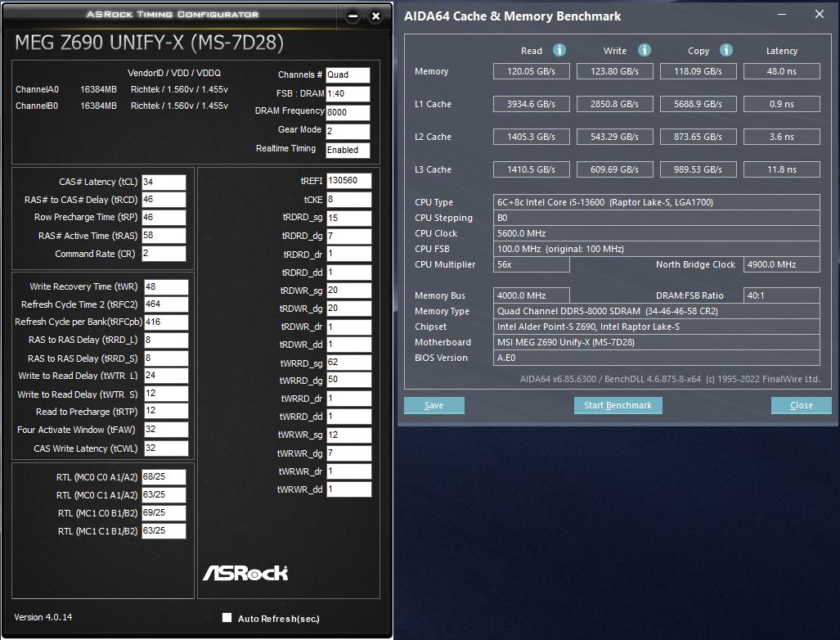
Task: Click the L3 Cache Latency result 11.8 ns
Action: click(x=782, y=169)
